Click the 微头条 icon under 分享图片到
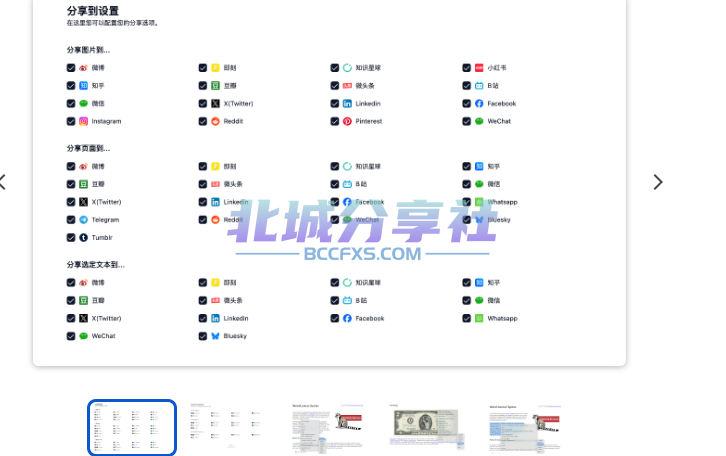This screenshot has width=726, height=456. 347,86
